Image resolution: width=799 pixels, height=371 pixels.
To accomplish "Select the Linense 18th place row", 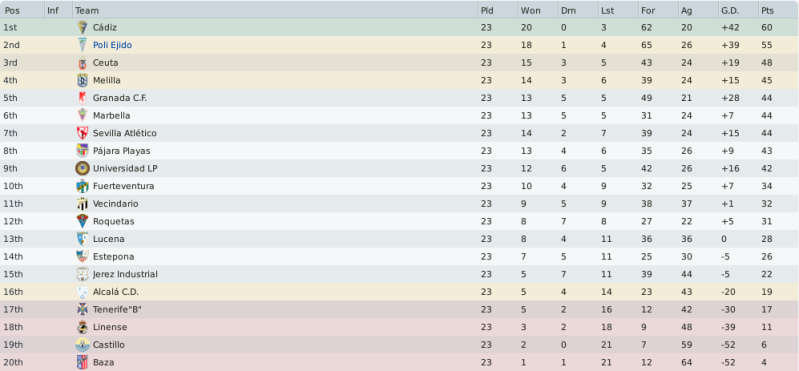I will click(400, 327).
